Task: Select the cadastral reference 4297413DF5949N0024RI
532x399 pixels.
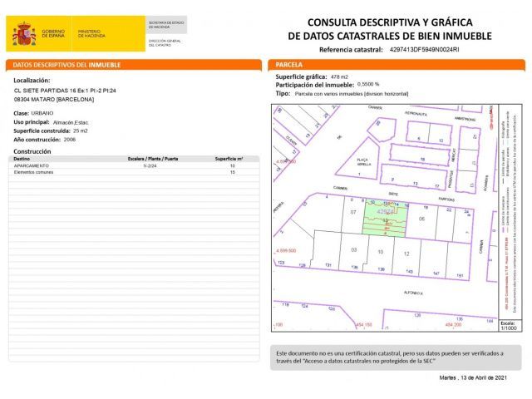Action: click(424, 50)
